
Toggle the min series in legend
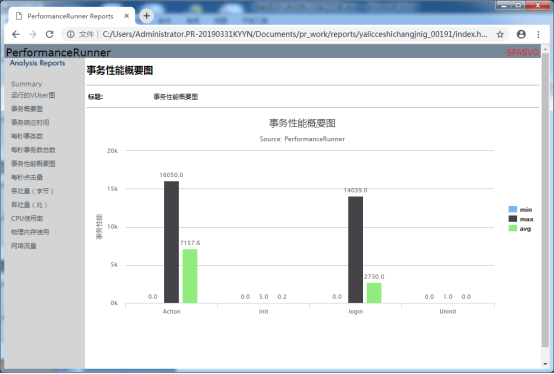520,209
